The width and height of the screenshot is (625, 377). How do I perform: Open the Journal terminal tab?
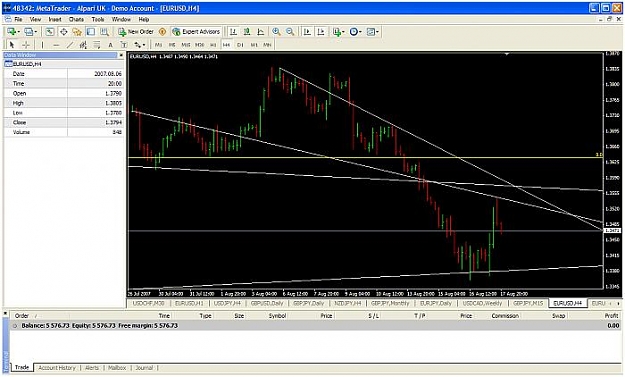tap(144, 368)
